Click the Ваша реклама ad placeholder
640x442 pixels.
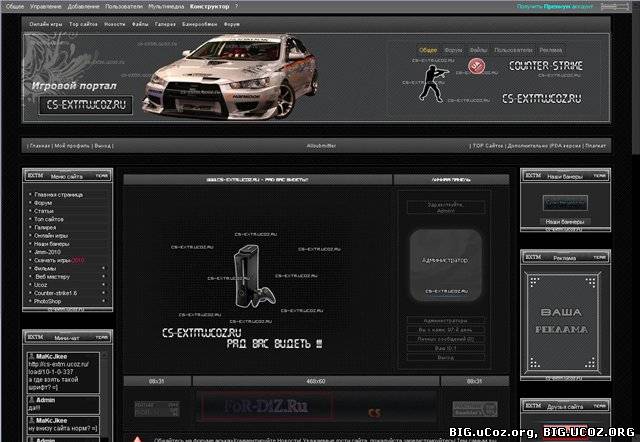tap(562, 322)
